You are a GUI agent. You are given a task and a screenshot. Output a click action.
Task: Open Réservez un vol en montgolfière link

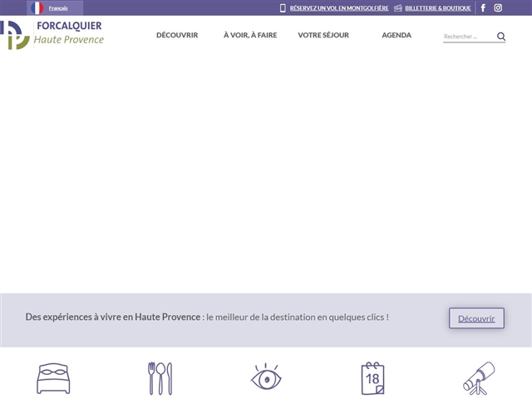point(339,8)
